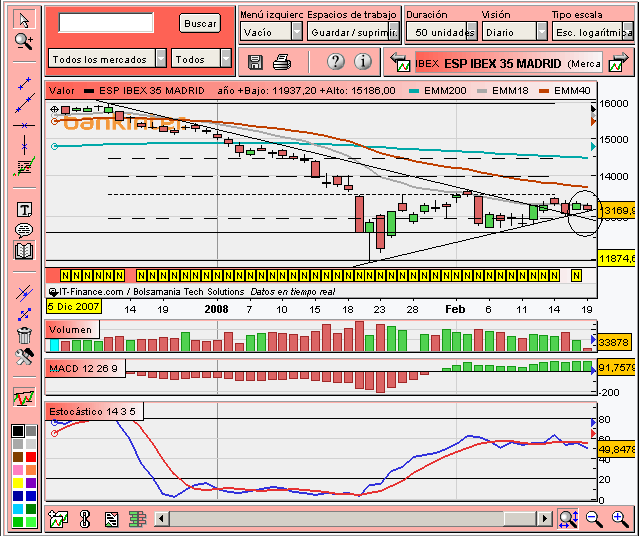The image size is (639, 539).
Task: Go to previous security with left arrow
Action: click(401, 62)
